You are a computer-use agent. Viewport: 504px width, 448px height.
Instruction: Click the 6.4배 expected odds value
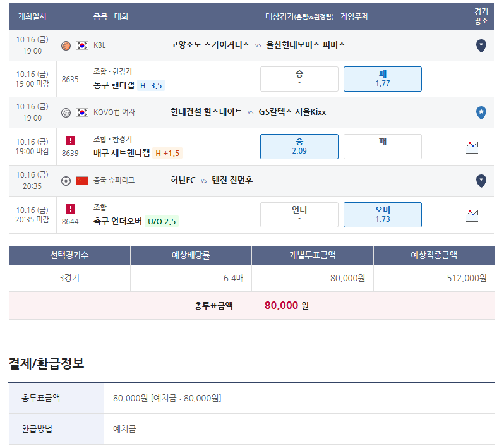(233, 278)
